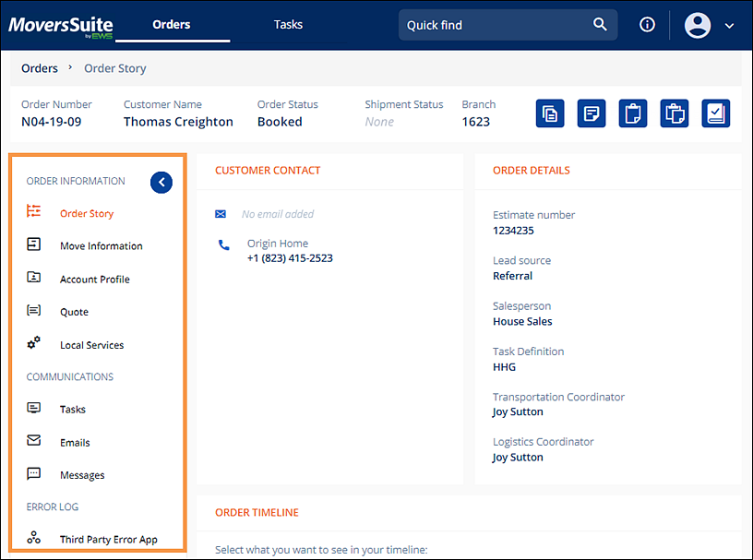
Task: Select the Move Information icon
Action: (x=33, y=244)
